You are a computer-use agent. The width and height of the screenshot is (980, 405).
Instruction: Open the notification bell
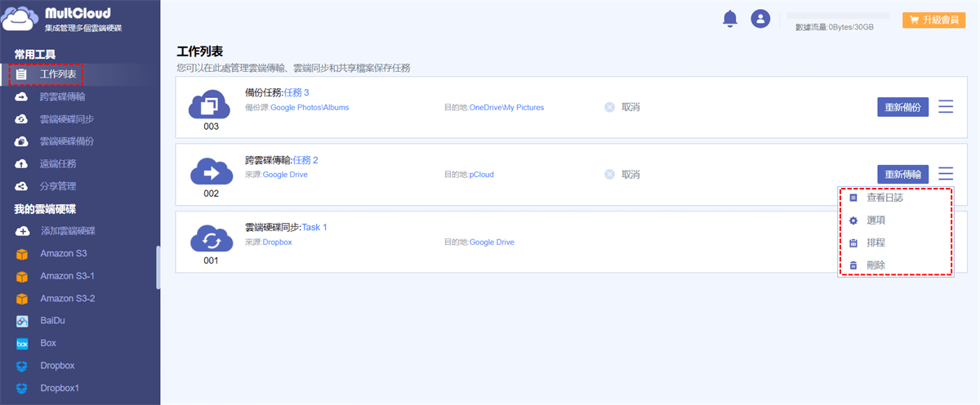pos(730,19)
